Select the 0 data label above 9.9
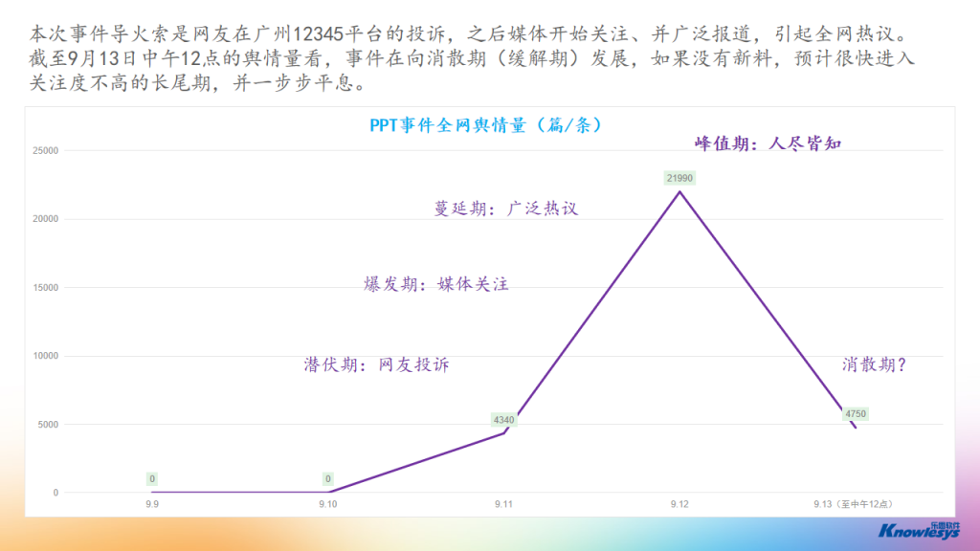Viewport: 980px width, 551px height. click(x=152, y=478)
